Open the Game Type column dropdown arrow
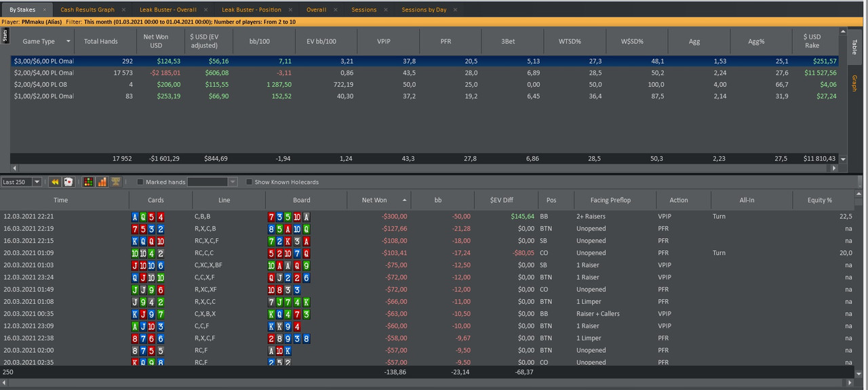Viewport: 868px width, 390px height. click(68, 41)
